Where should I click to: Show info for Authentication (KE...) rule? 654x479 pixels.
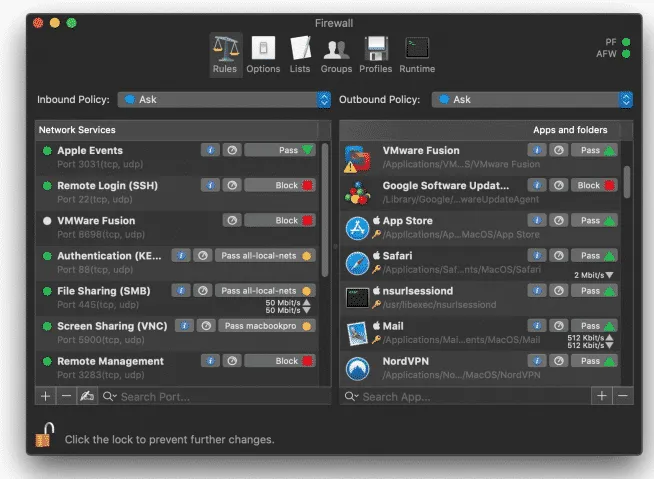click(x=181, y=256)
